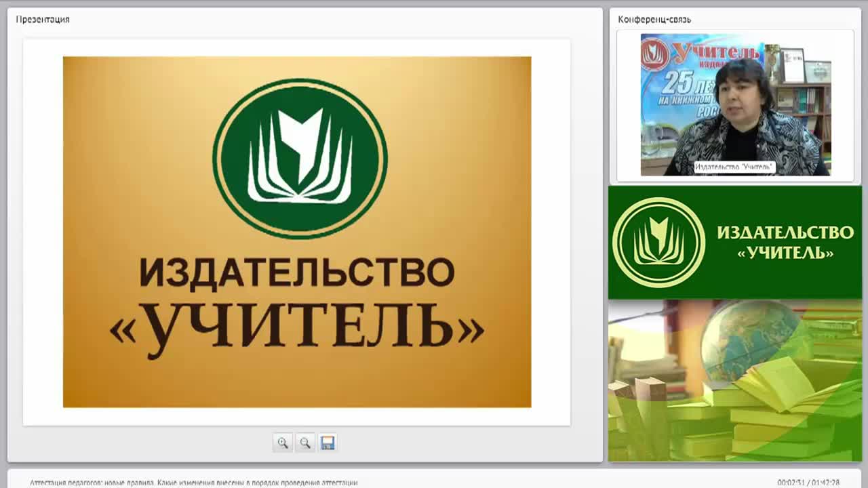
Task: Select the Конференц-связь panel title
Action: (654, 20)
